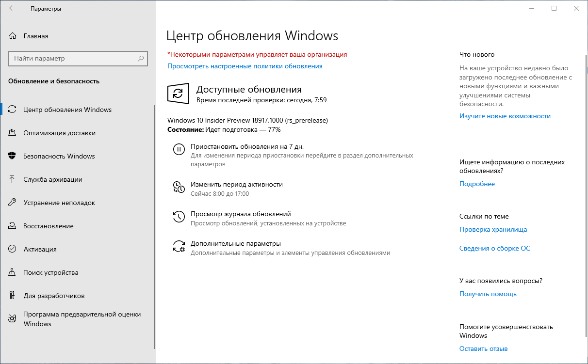Click Получить помощь link
588x364 pixels.
(488, 293)
